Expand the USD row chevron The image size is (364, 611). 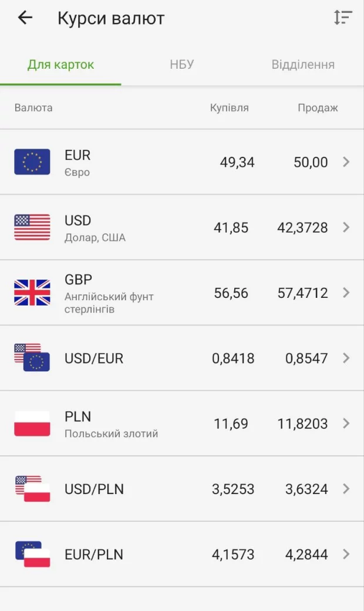coord(346,227)
